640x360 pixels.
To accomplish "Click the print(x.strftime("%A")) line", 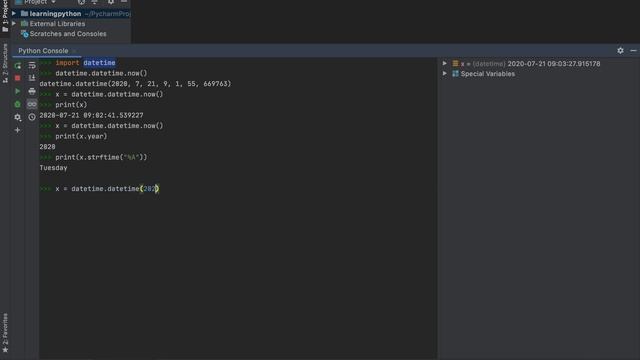I will coord(101,157).
